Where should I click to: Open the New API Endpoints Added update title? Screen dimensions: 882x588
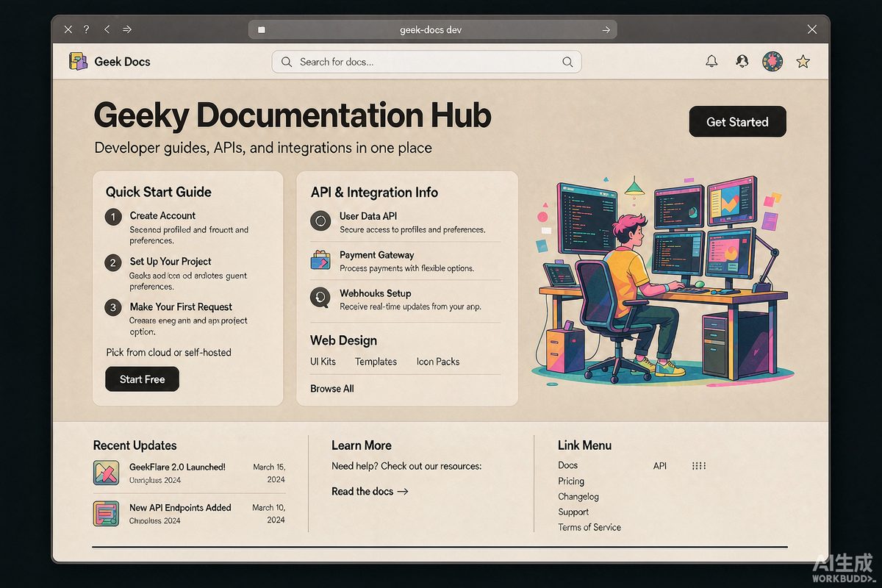(x=180, y=507)
